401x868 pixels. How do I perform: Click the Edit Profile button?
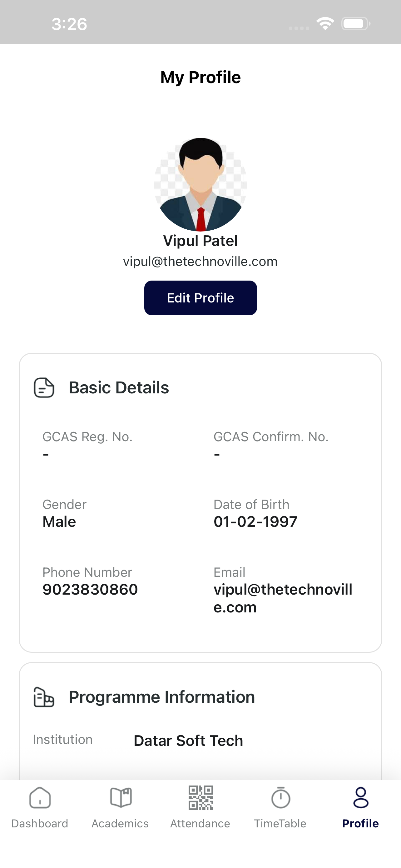[200, 298]
